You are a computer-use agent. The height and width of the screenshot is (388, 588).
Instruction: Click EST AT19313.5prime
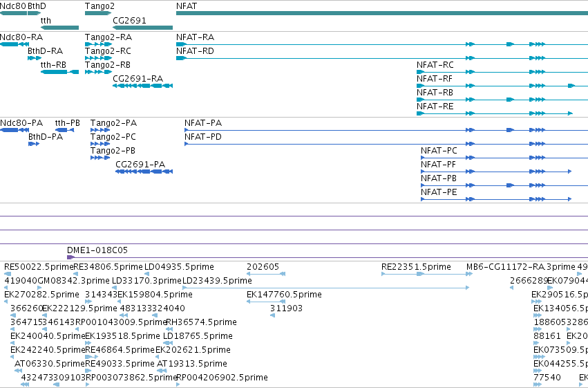point(192,364)
